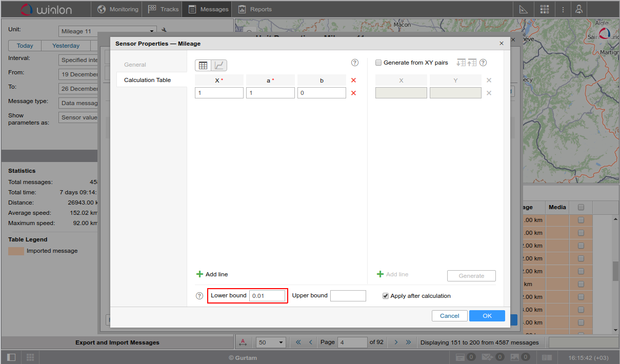Viewport: 620px width, 364px height.
Task: Click the Upper bound input field
Action: tap(348, 296)
